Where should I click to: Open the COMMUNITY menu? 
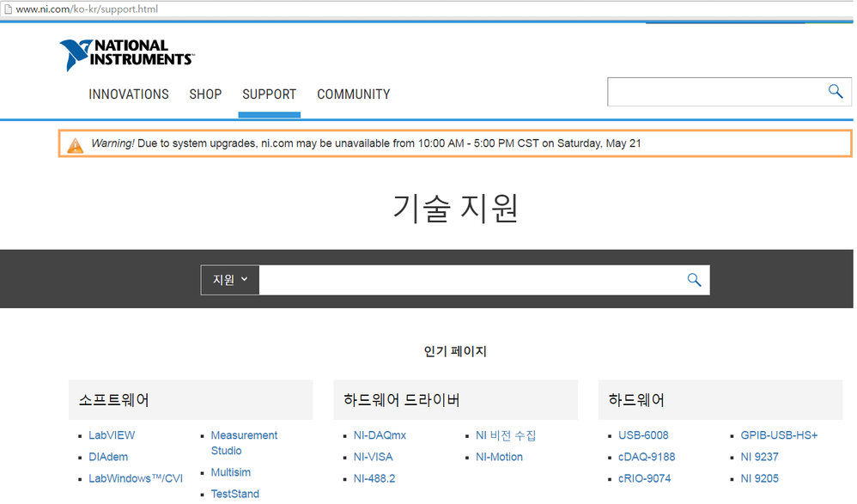(x=354, y=94)
